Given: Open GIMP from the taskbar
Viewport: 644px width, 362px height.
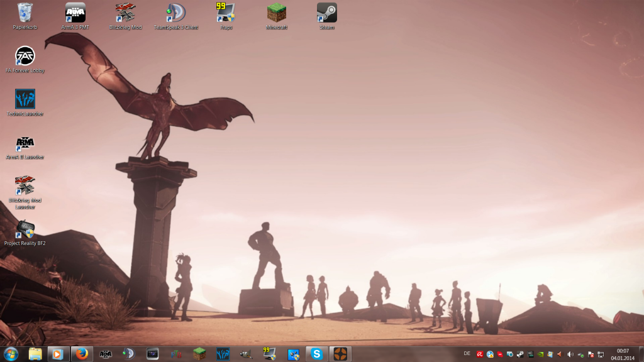Looking at the screenshot, I should click(x=247, y=354).
